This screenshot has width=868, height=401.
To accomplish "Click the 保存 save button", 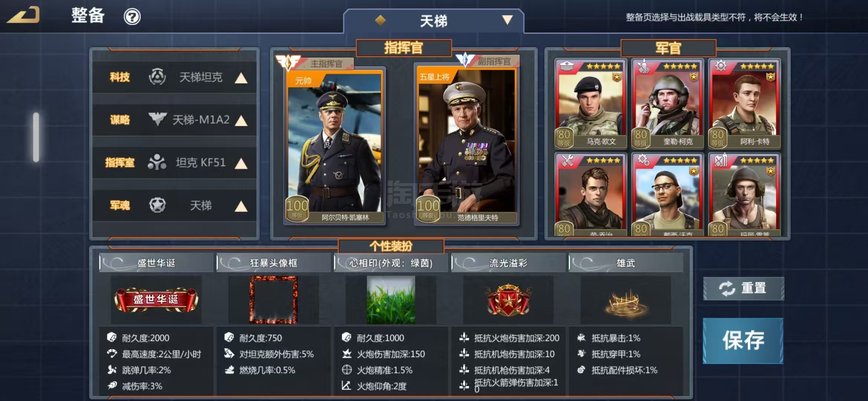I will (743, 340).
